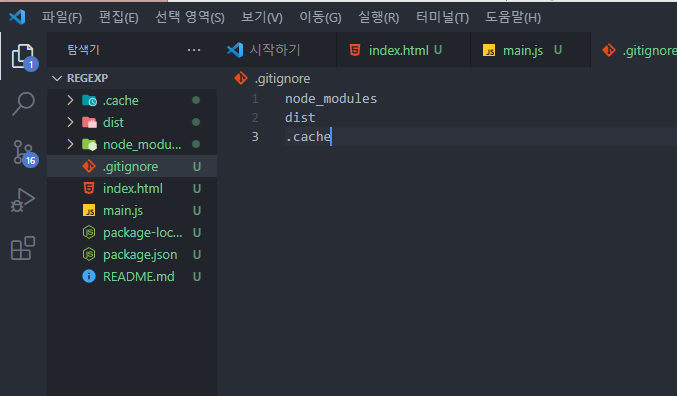Click the dist folder icon

point(89,122)
